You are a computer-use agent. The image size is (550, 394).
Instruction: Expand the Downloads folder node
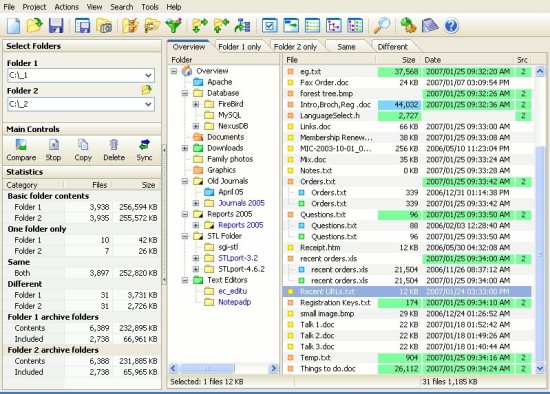click(x=185, y=148)
